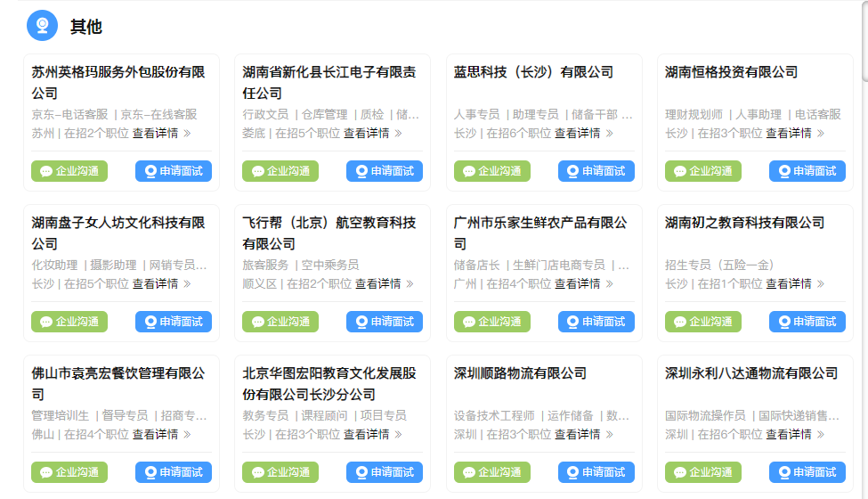
Task: Click 申请面试 for 湖南省新化县长江电子有限责任公司
Action: [x=385, y=171]
